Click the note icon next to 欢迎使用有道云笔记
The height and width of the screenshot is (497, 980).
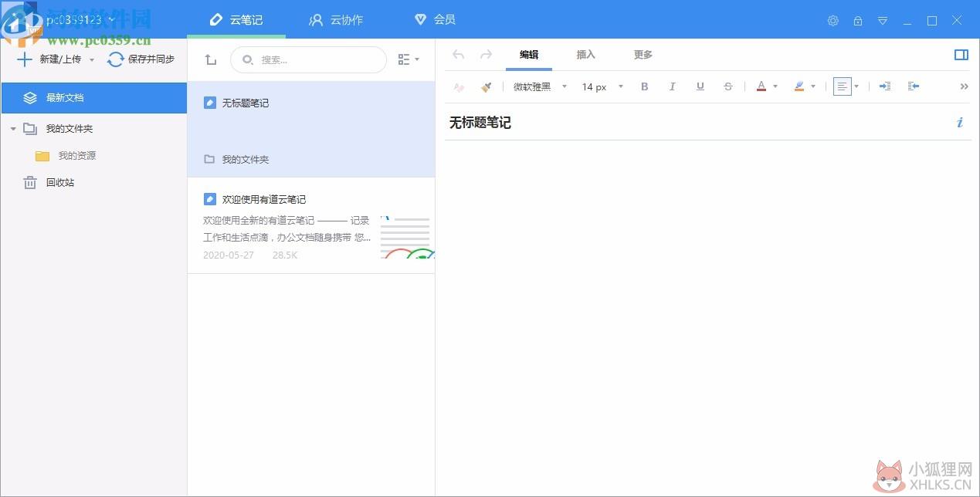pos(209,199)
